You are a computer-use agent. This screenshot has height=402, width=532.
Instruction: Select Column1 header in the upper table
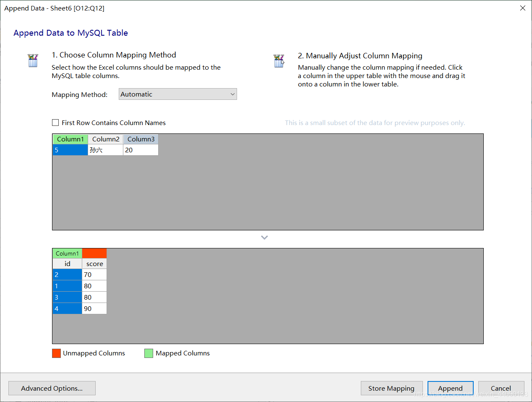tap(70, 139)
